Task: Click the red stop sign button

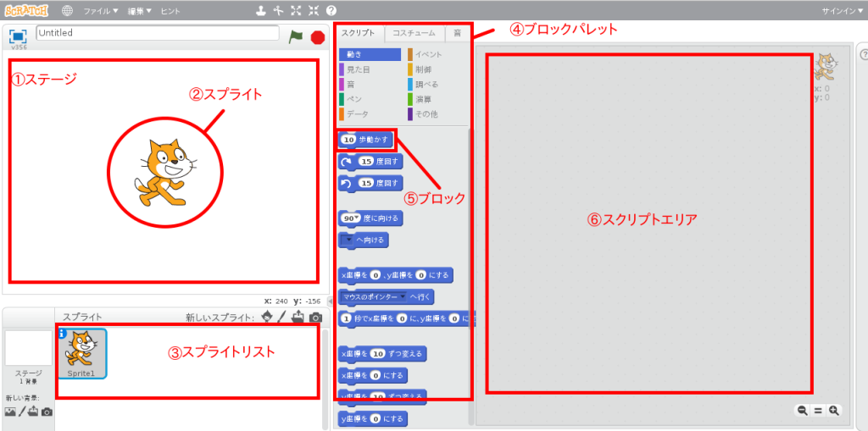Action: point(317,37)
